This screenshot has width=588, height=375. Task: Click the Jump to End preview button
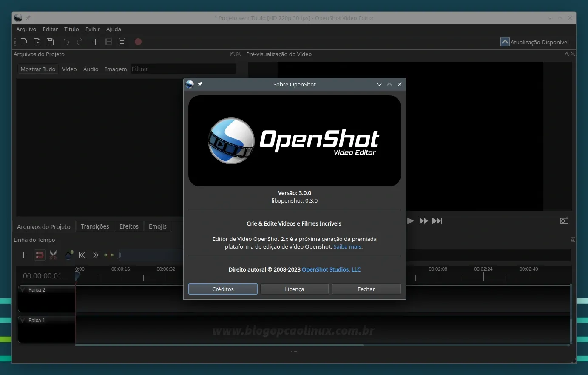437,221
